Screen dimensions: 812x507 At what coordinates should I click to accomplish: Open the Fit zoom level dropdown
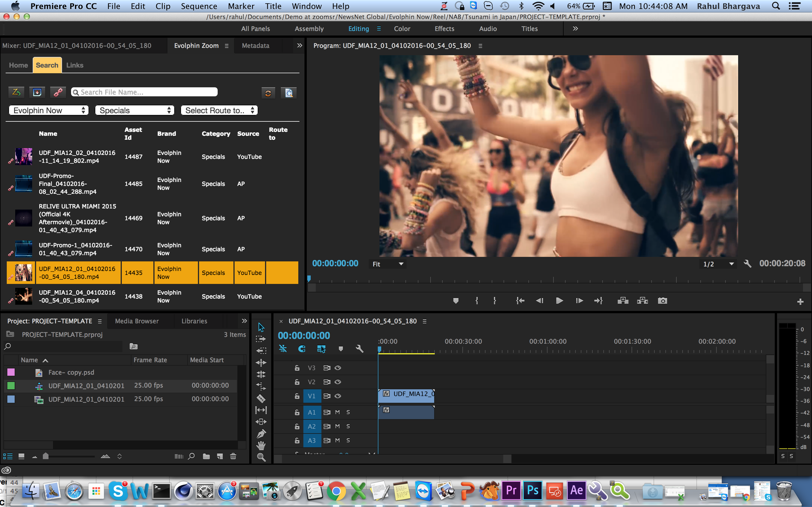pyautogui.click(x=388, y=264)
